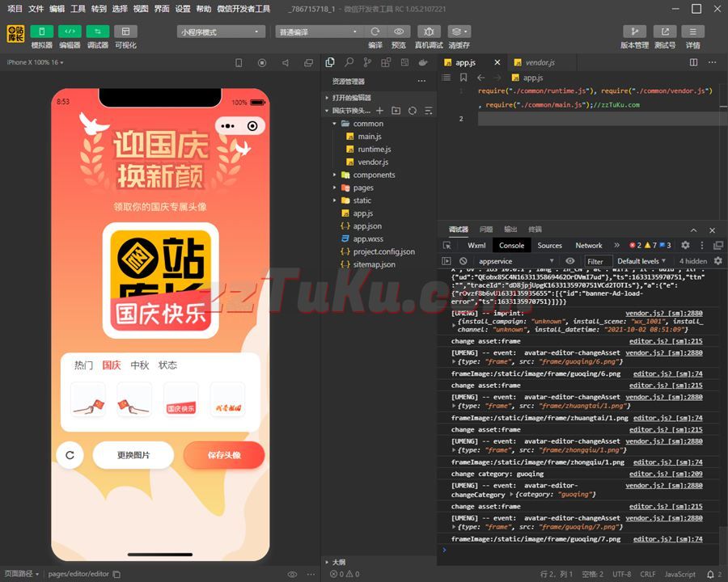Open the search magnifier icon

pos(349,62)
